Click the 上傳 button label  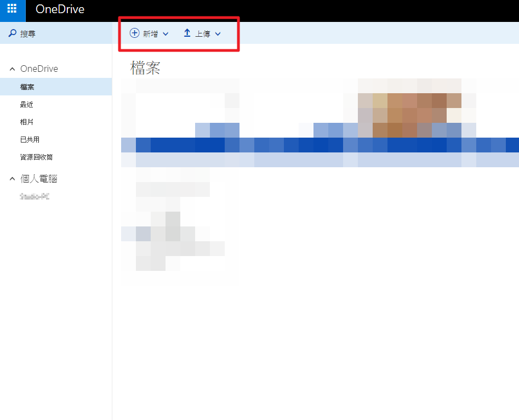point(203,34)
